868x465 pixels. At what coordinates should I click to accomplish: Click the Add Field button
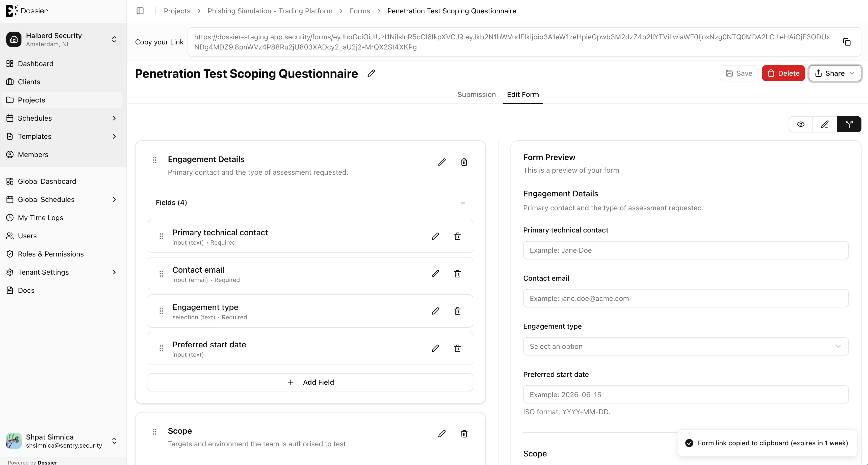pyautogui.click(x=310, y=382)
